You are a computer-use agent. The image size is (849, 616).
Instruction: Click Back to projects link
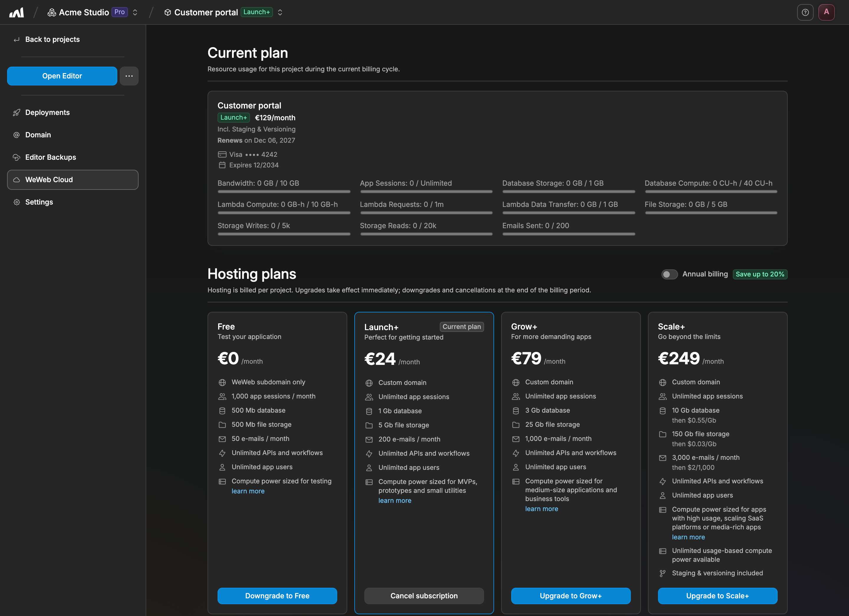tap(52, 40)
